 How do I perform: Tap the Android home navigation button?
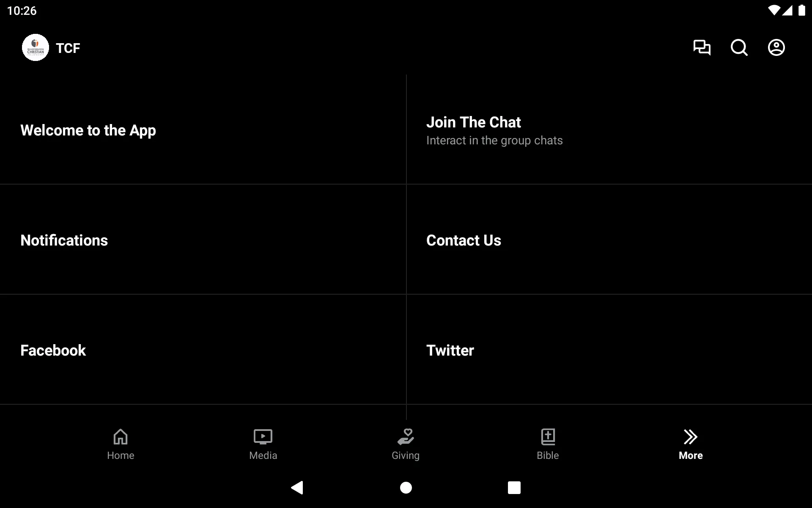click(406, 488)
